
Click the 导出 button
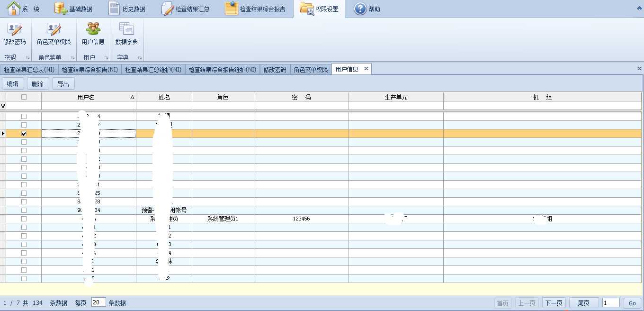click(63, 84)
